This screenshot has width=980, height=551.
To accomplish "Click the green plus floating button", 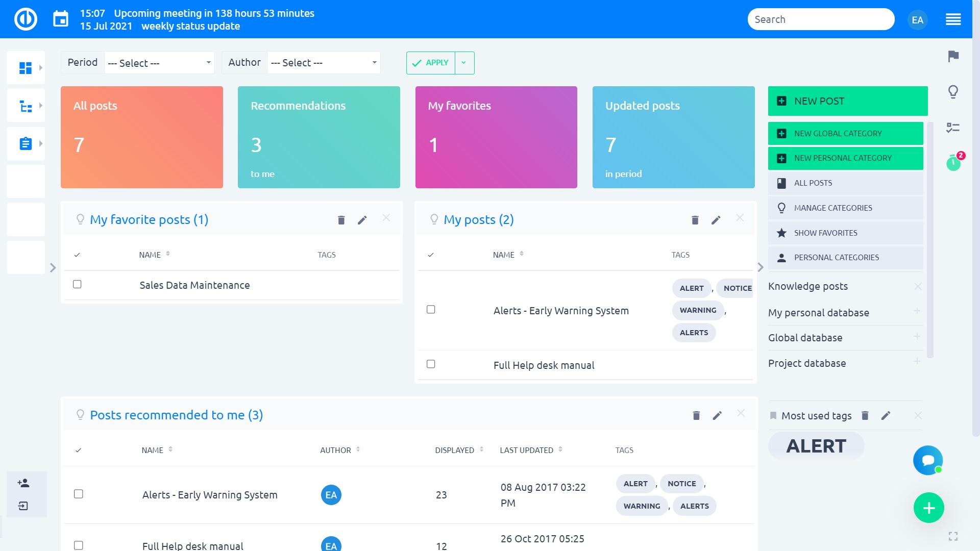I will click(x=928, y=508).
